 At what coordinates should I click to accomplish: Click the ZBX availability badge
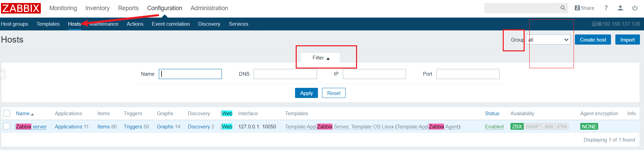pyautogui.click(x=517, y=127)
